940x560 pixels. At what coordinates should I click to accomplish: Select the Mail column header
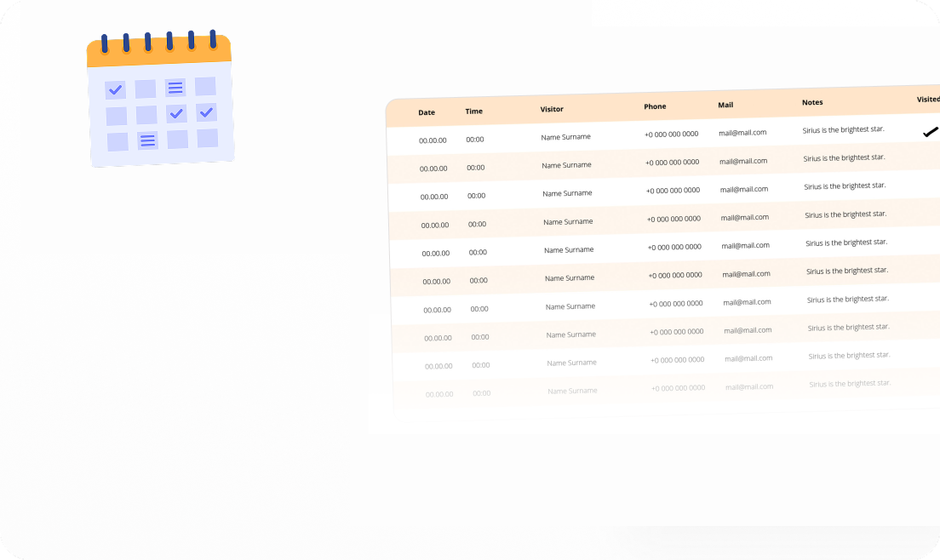[x=725, y=105]
